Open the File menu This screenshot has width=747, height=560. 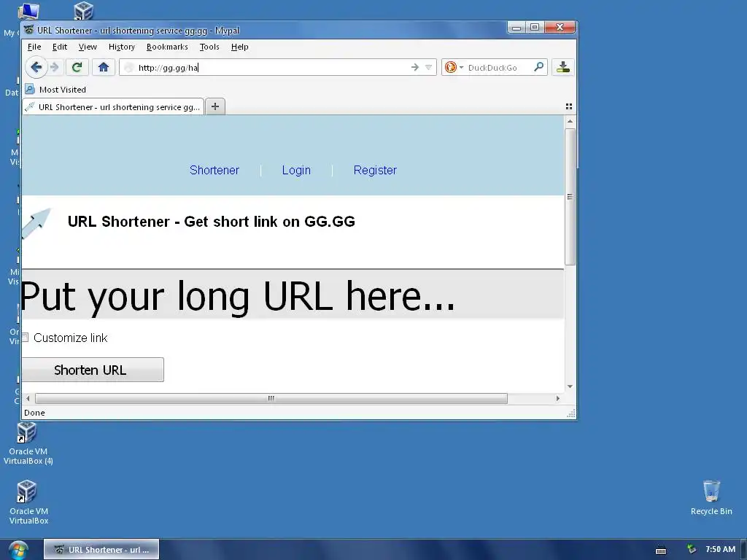click(x=34, y=47)
